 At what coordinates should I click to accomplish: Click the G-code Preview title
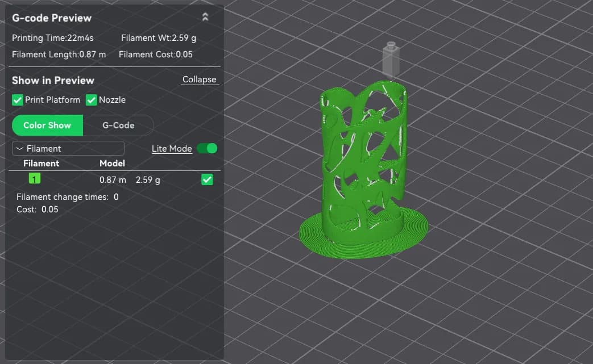52,18
